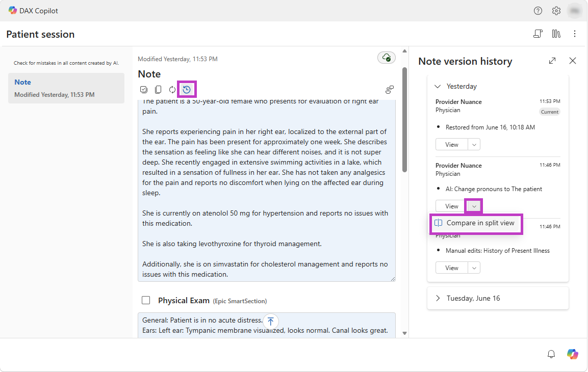Image resolution: width=588 pixels, height=372 pixels.
Task: Click the Current version badge
Action: pos(549,112)
